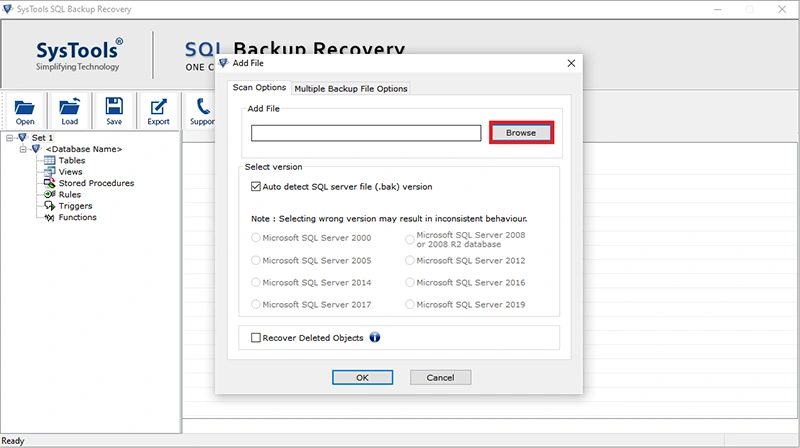
Task: Click the Browse button
Action: click(521, 133)
